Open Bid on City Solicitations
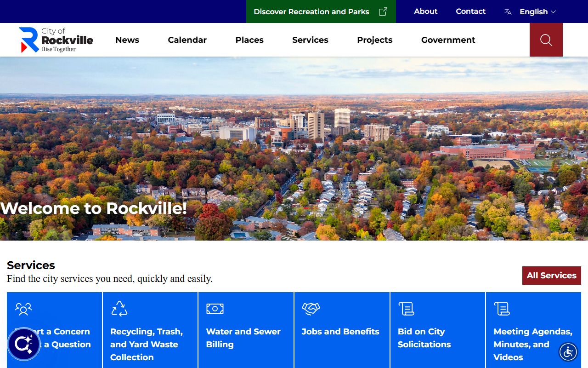The width and height of the screenshot is (588, 368). coord(438,330)
